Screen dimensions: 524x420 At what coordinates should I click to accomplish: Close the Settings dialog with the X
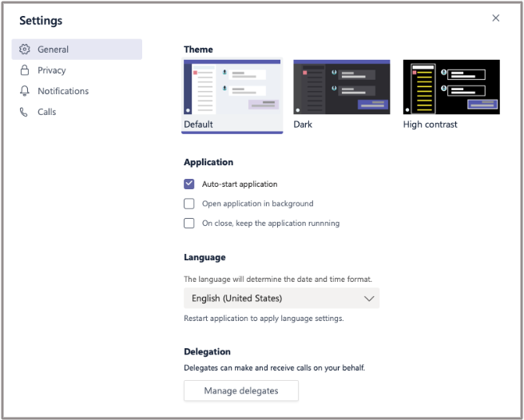495,18
